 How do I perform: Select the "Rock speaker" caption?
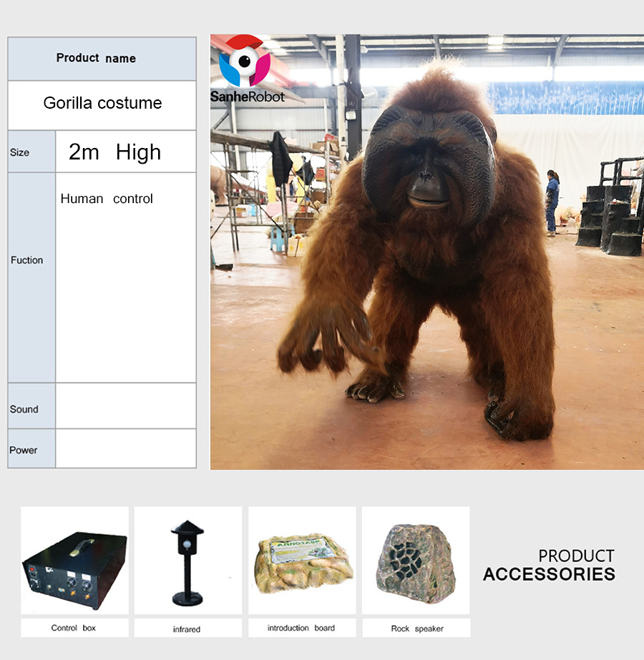416,629
